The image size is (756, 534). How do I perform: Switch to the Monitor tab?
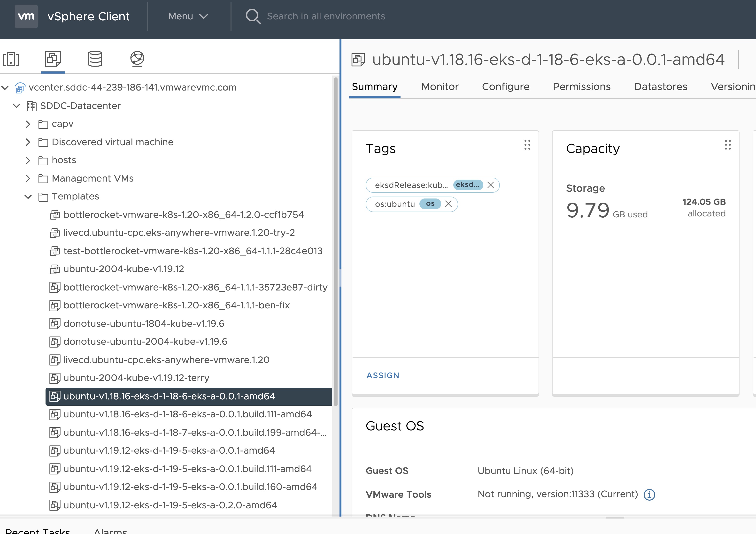click(x=440, y=87)
